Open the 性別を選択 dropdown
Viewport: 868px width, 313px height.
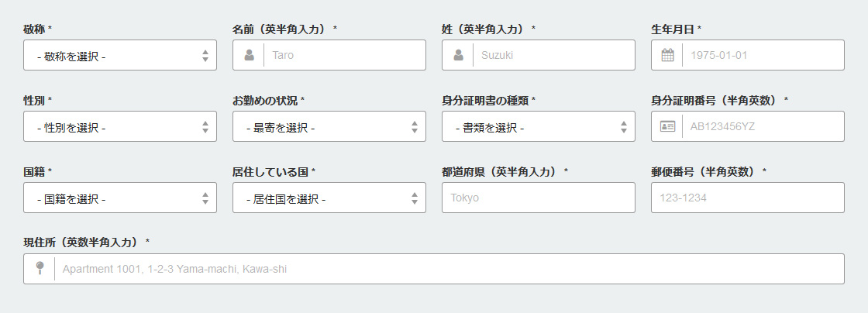[x=120, y=126]
